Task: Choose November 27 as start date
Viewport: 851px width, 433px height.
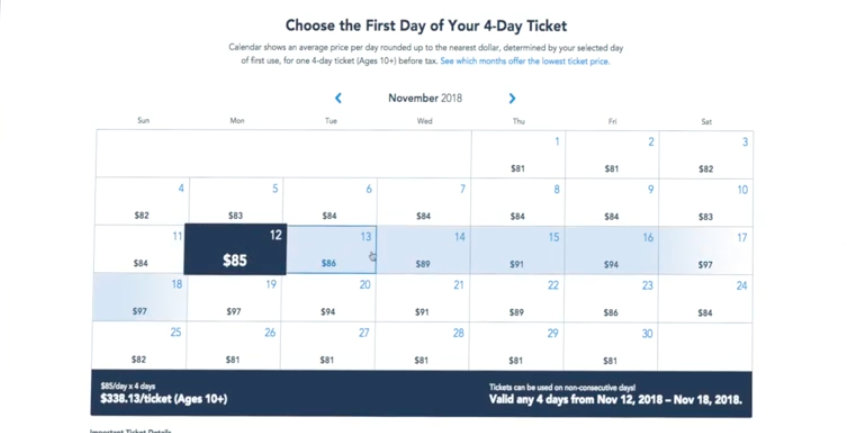Action: 329,345
